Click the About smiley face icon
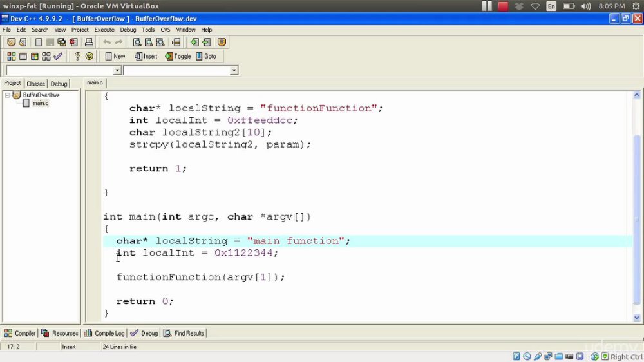Screen dimensions: 644x362 click(89, 56)
